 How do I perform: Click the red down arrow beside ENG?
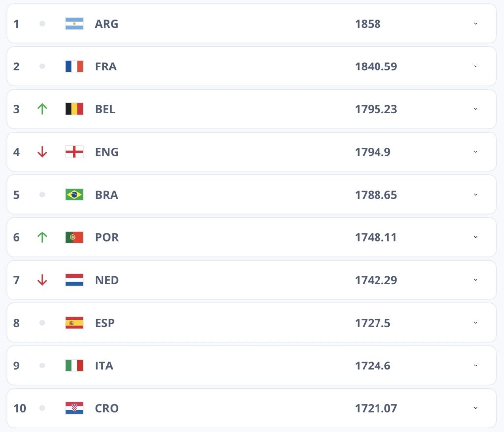tap(42, 152)
